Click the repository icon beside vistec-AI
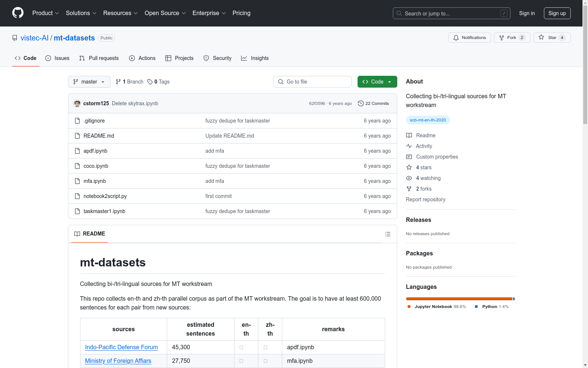Screen dimensions: 588x368 tap(15, 38)
